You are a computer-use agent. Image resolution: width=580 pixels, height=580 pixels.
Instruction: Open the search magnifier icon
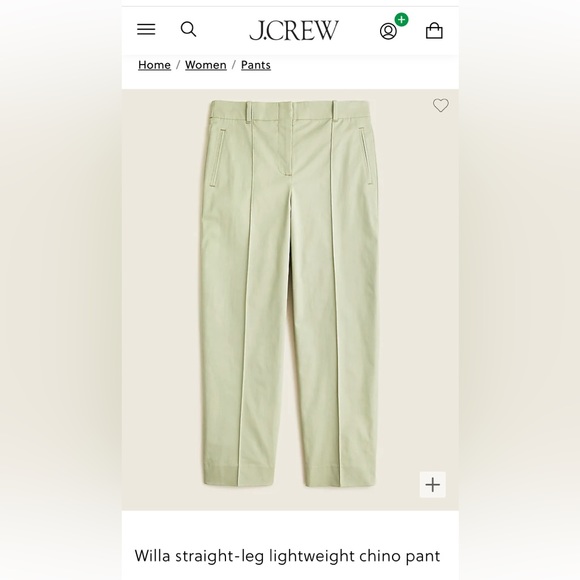(x=188, y=29)
